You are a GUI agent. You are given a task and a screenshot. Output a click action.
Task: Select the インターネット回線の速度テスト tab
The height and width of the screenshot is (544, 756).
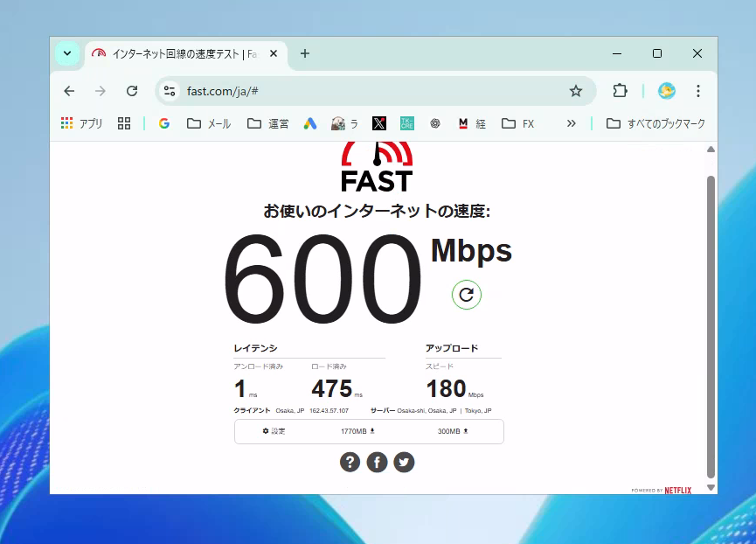179,53
